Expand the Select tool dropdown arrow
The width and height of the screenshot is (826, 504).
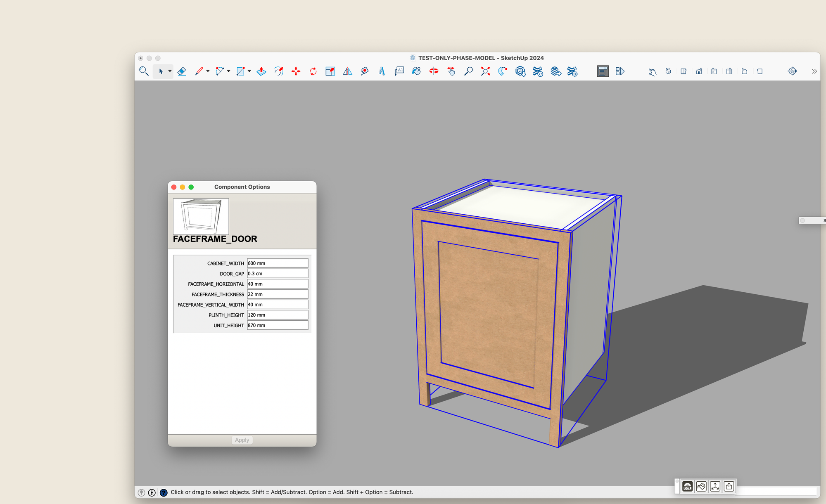[170, 71]
